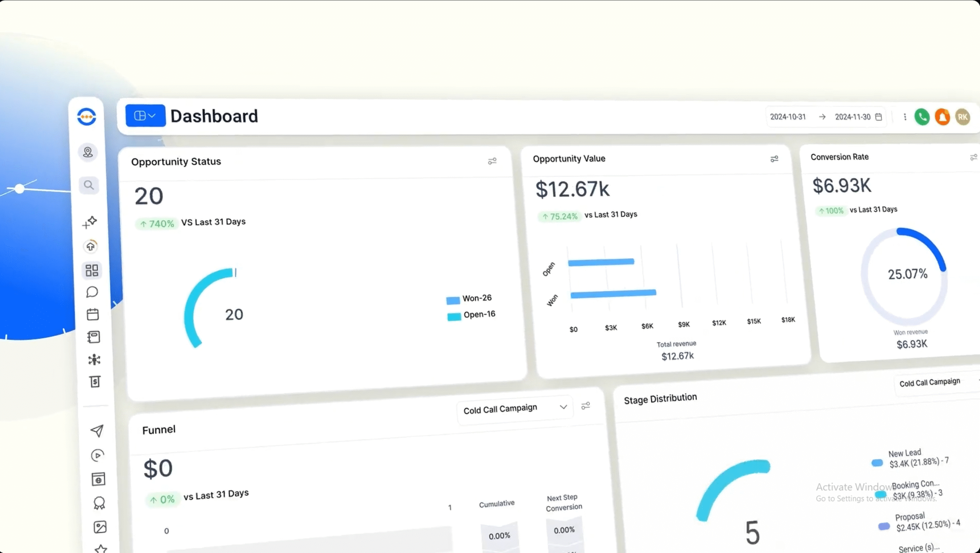Open the paper plane marketing icon
This screenshot has height=553, width=980.
coord(97,431)
